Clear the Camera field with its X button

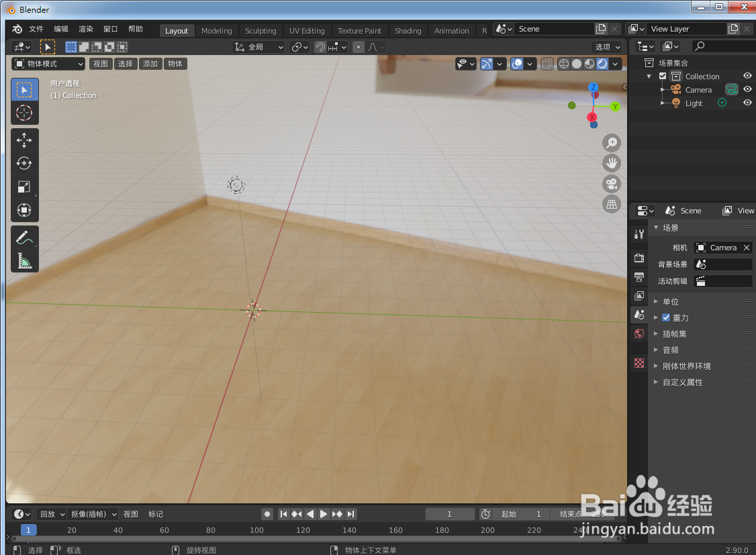click(746, 247)
